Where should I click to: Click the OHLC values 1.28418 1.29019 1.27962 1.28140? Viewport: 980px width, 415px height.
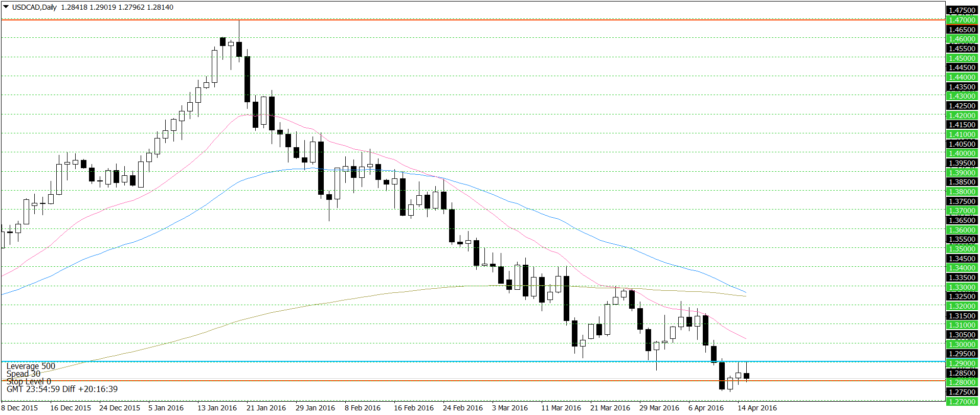click(x=117, y=7)
